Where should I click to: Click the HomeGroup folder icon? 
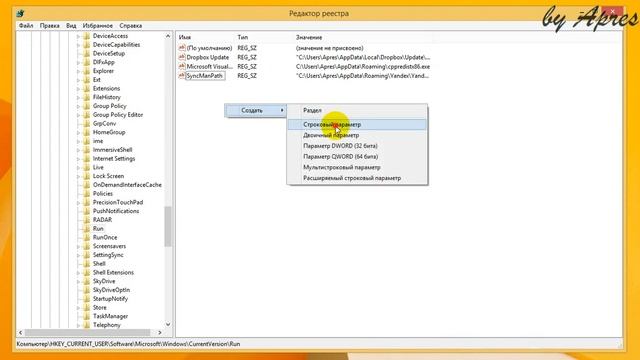coord(87,132)
